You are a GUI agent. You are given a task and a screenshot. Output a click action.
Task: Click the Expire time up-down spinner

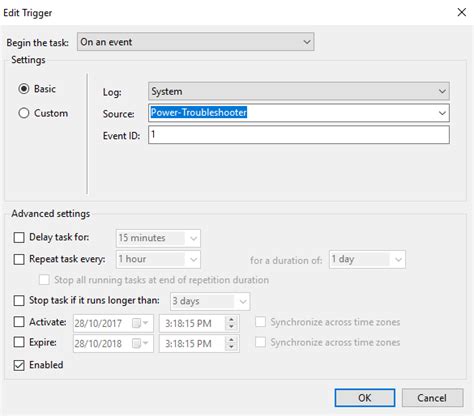[231, 343]
